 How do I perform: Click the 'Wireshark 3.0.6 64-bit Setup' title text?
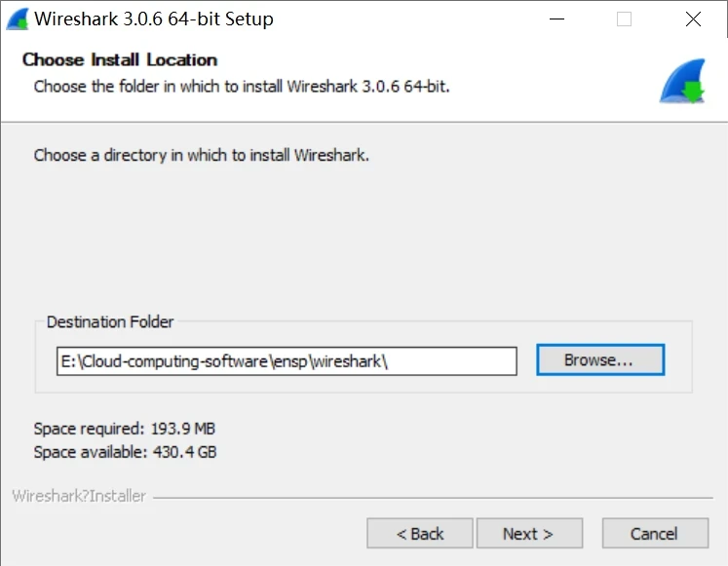pos(154,19)
